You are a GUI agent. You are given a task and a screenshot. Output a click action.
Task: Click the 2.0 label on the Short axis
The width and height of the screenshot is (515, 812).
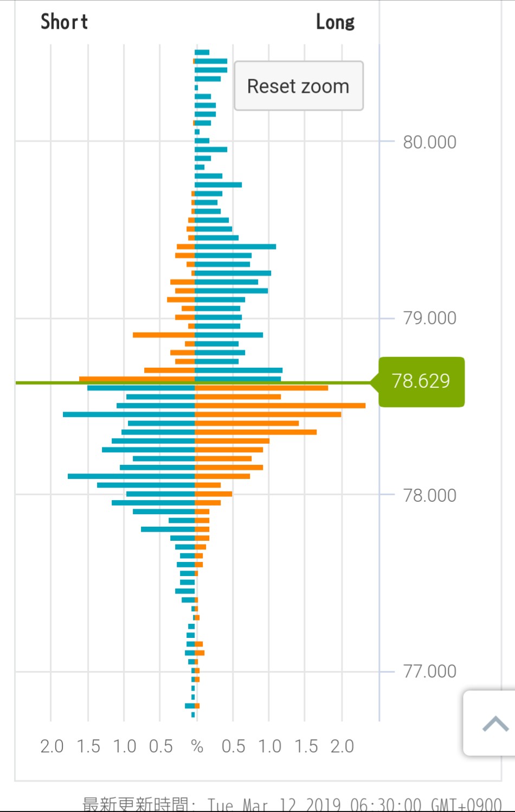[51, 746]
